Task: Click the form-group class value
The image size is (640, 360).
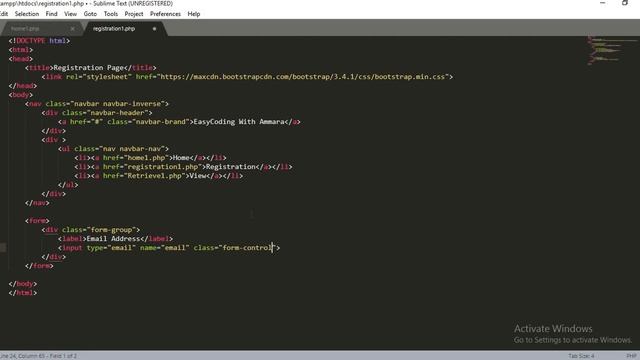Action: point(111,230)
